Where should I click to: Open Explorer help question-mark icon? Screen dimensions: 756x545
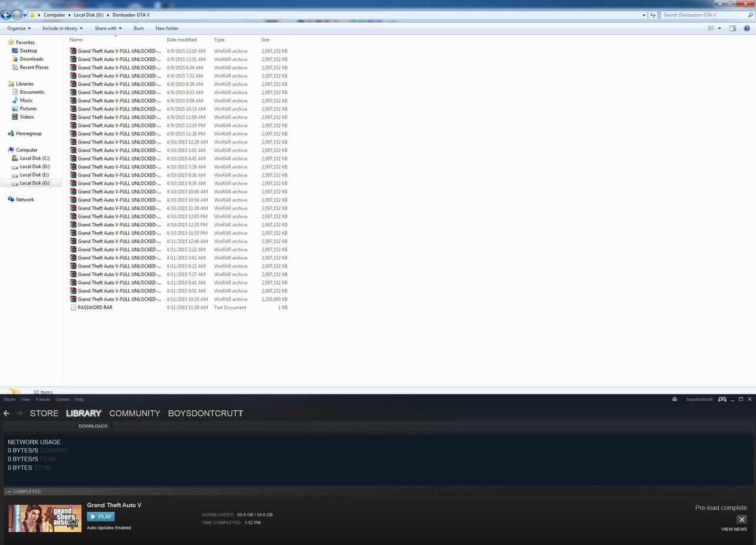(x=747, y=28)
